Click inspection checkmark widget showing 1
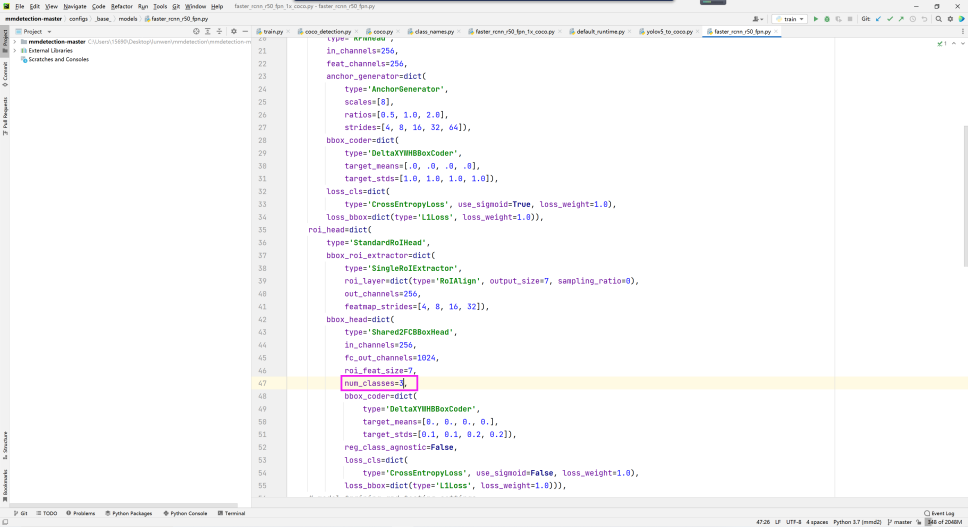 [941, 44]
